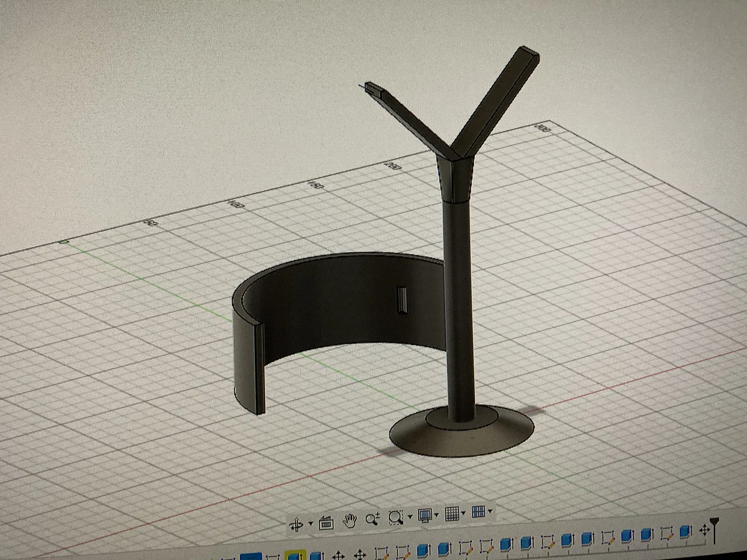Screen dimensions: 747x560
Task: Click the Look At tool
Action: point(326,523)
